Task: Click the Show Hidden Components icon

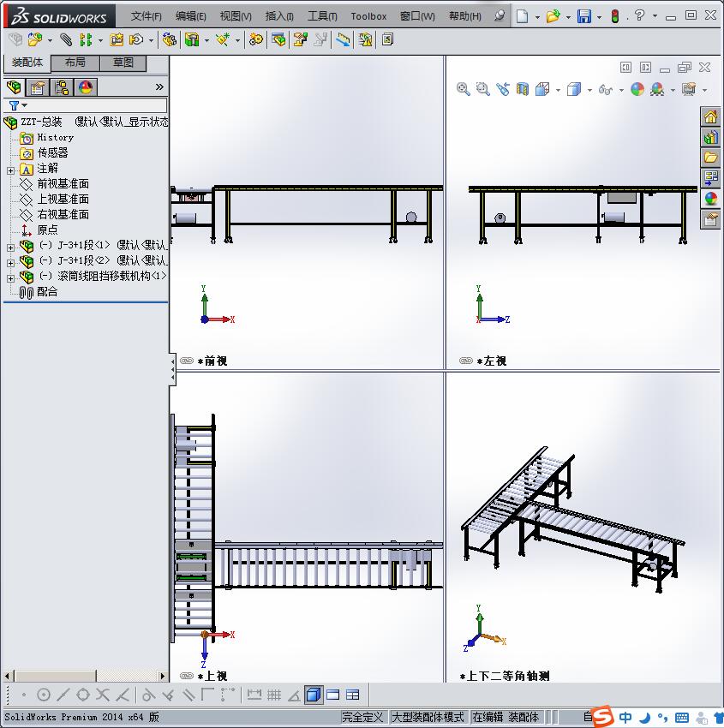Action: [x=169, y=40]
